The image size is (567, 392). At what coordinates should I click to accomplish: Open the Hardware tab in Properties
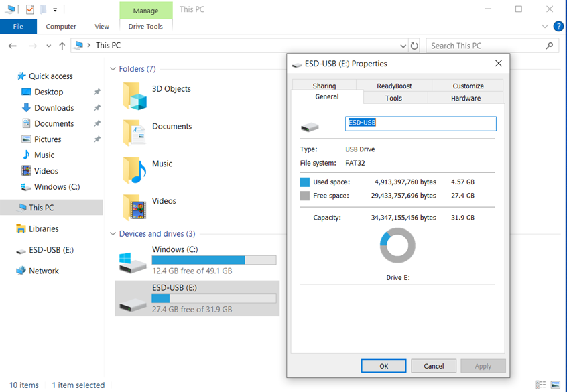(466, 98)
